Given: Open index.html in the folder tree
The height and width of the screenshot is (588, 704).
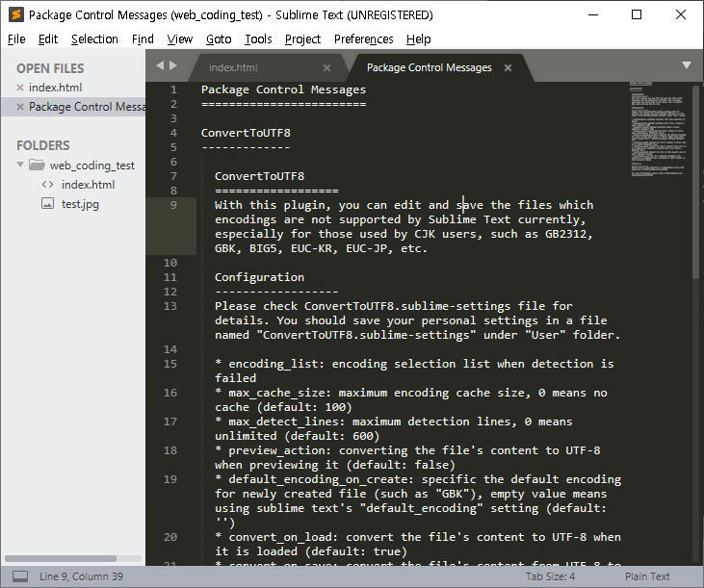Looking at the screenshot, I should click(x=88, y=185).
